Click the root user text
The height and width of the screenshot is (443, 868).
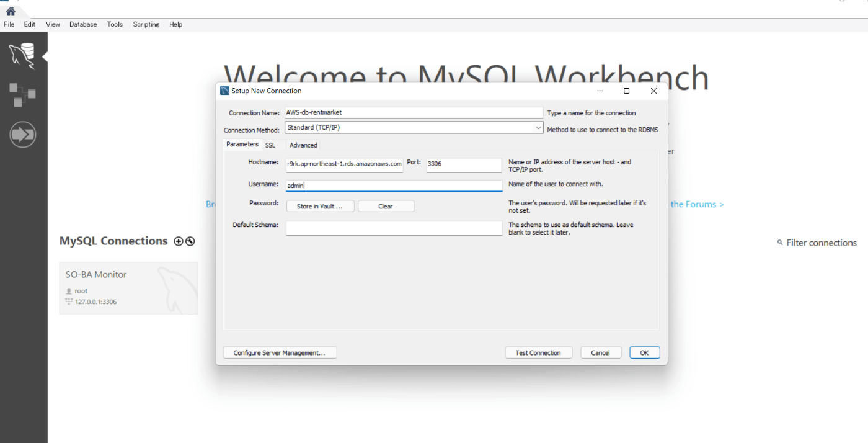coord(81,291)
